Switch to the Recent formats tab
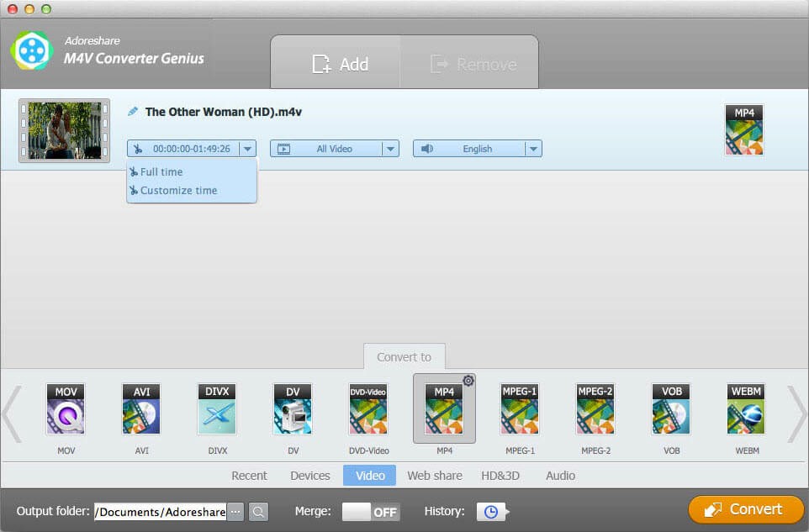This screenshot has height=532, width=809. [x=249, y=476]
